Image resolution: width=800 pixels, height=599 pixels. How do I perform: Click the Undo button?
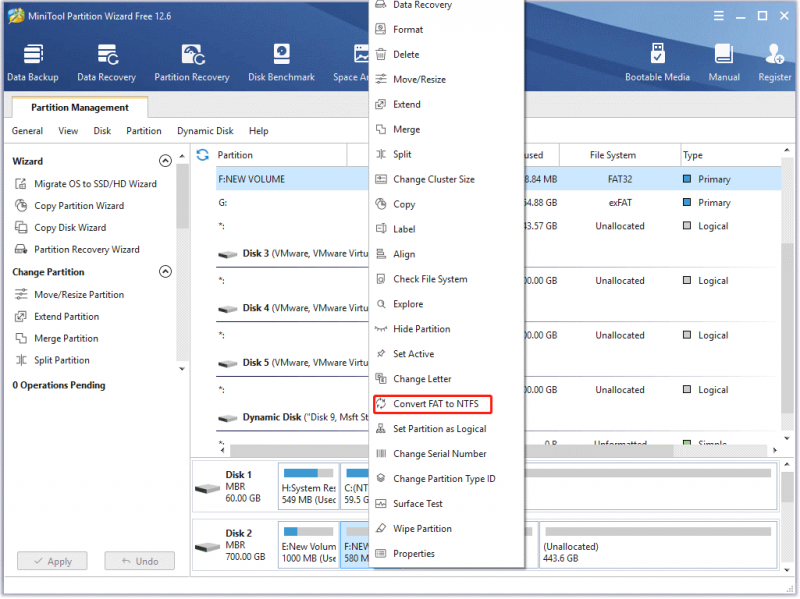click(139, 561)
